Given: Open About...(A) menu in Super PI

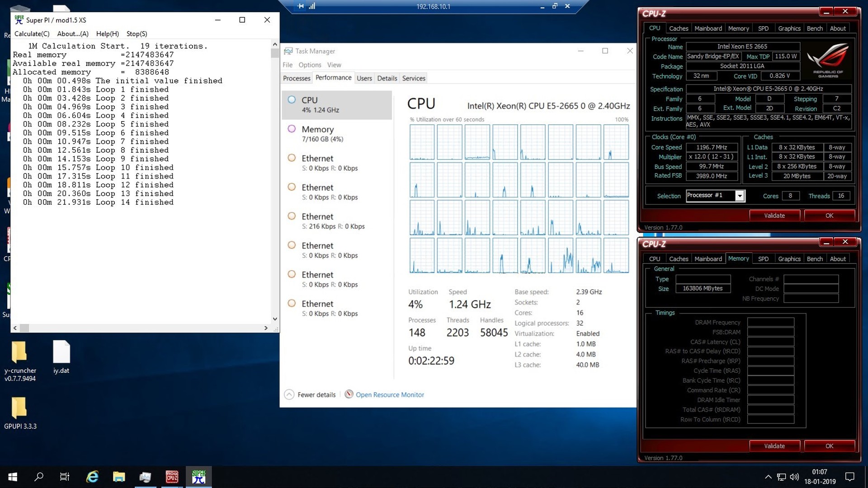Looking at the screenshot, I should tap(73, 34).
